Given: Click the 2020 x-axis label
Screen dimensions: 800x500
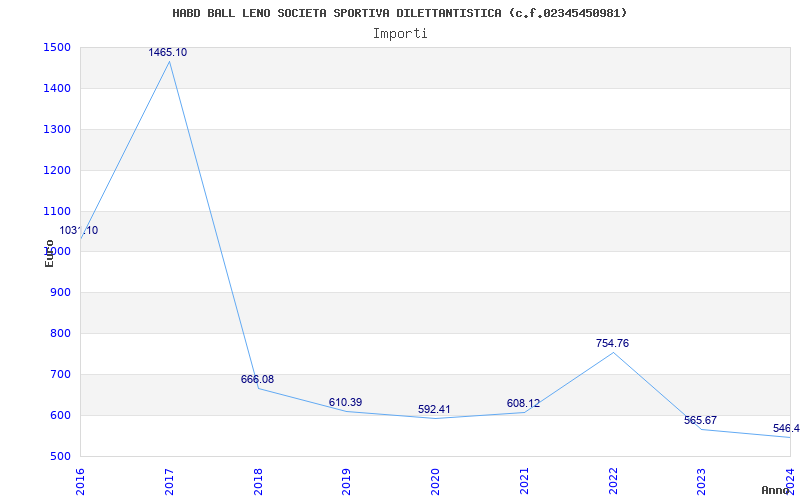Looking at the screenshot, I should click(x=435, y=482).
